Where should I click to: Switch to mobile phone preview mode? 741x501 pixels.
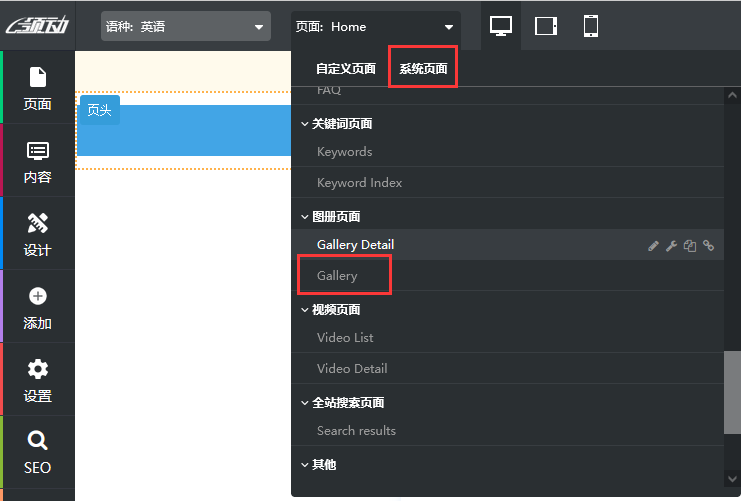[591, 26]
